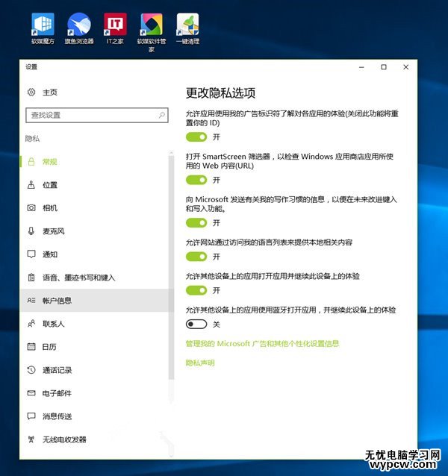Launch the 一键清理 desktop shortcut
This screenshot has height=476, width=448.
click(x=187, y=28)
